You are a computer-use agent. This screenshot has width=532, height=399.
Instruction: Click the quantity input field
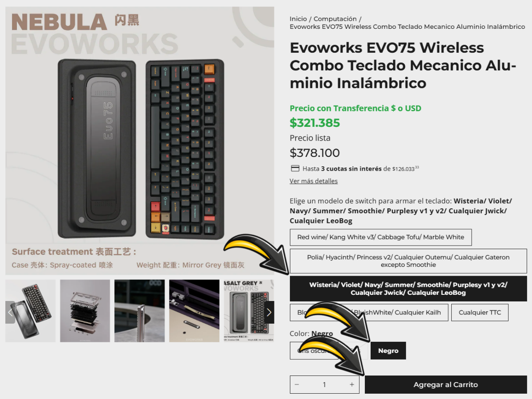(325, 384)
